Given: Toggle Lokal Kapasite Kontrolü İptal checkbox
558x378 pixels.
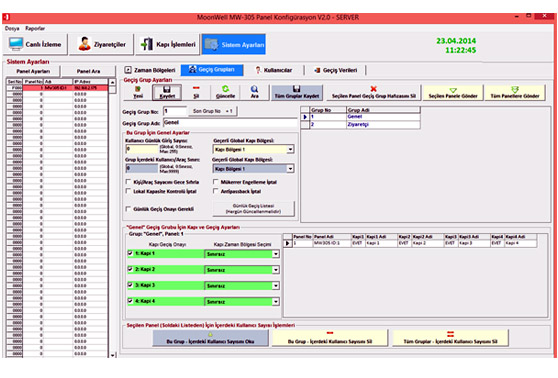Looking at the screenshot, I should pos(128,191).
